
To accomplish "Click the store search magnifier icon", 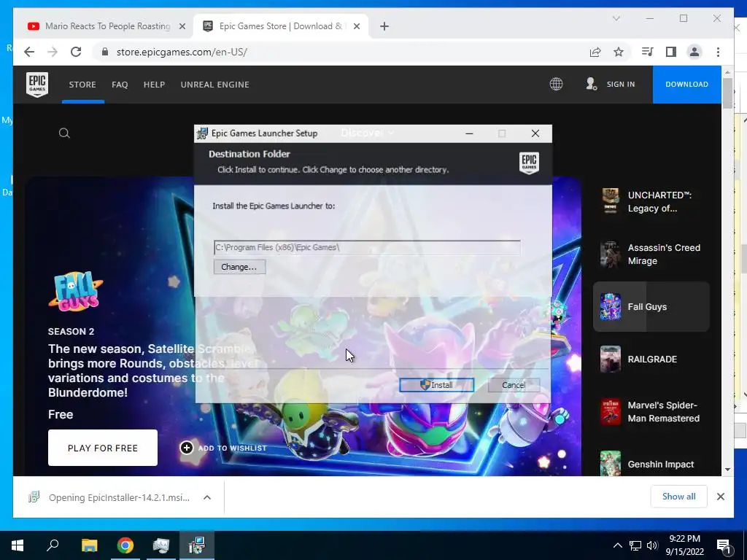I will pos(64,133).
